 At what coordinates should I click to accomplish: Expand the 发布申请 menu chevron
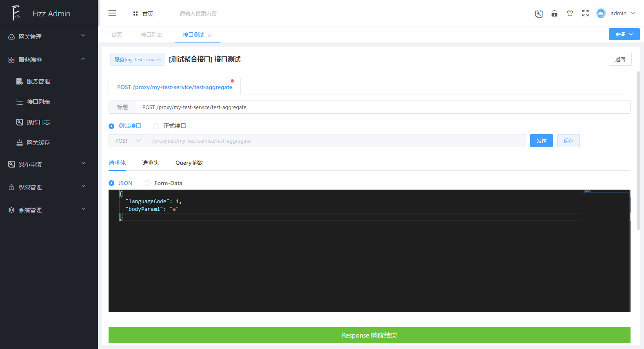83,163
